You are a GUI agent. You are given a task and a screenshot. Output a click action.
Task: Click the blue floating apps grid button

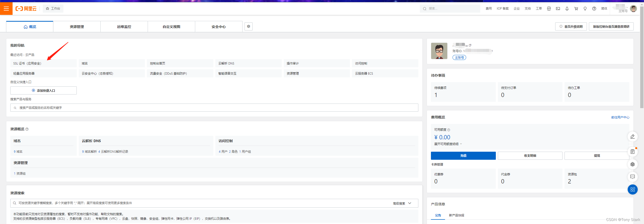coord(632,189)
